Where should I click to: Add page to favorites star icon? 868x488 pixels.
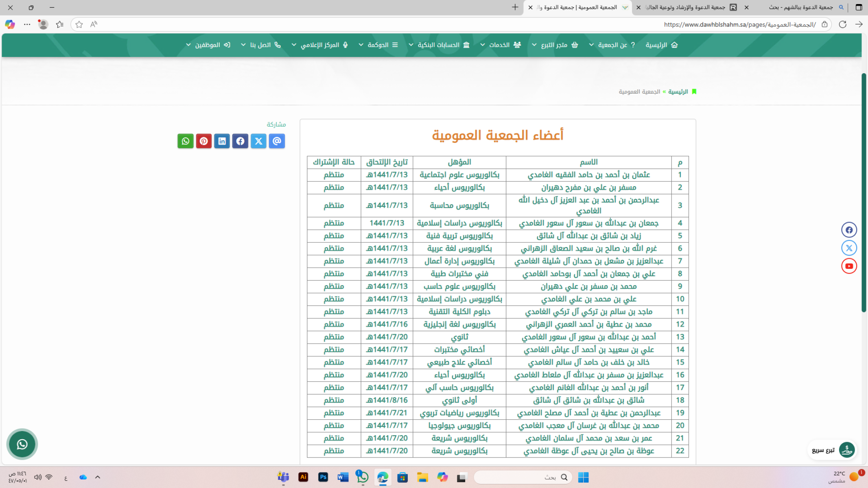tap(79, 24)
